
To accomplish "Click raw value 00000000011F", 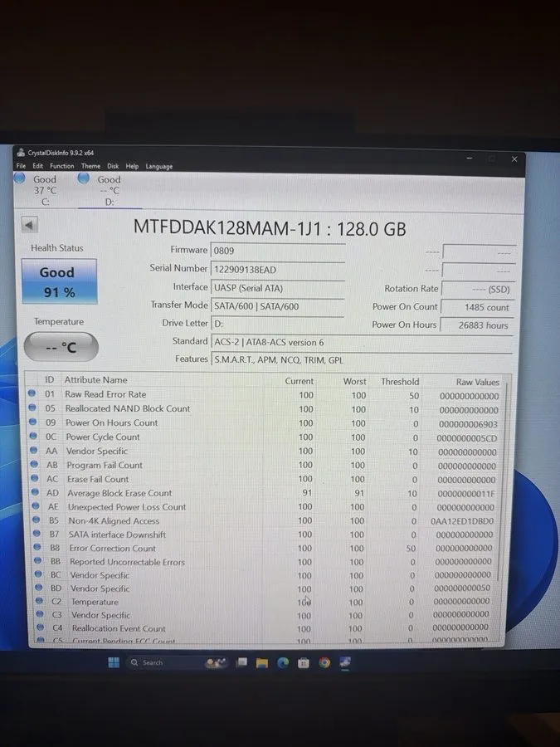I will (466, 494).
